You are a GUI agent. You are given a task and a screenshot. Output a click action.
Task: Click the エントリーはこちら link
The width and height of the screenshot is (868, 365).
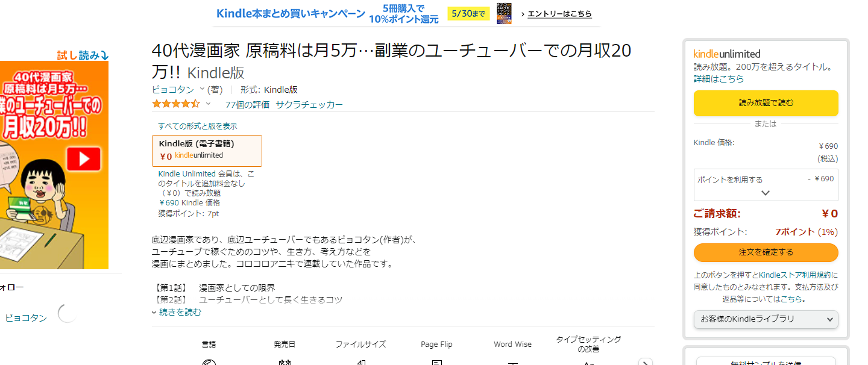point(559,14)
